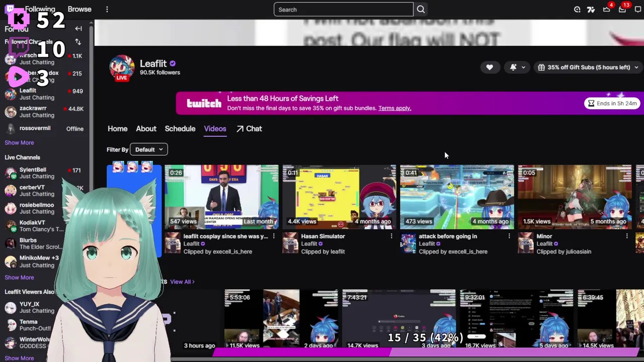Open options for 'Minor' clip

(x=627, y=236)
